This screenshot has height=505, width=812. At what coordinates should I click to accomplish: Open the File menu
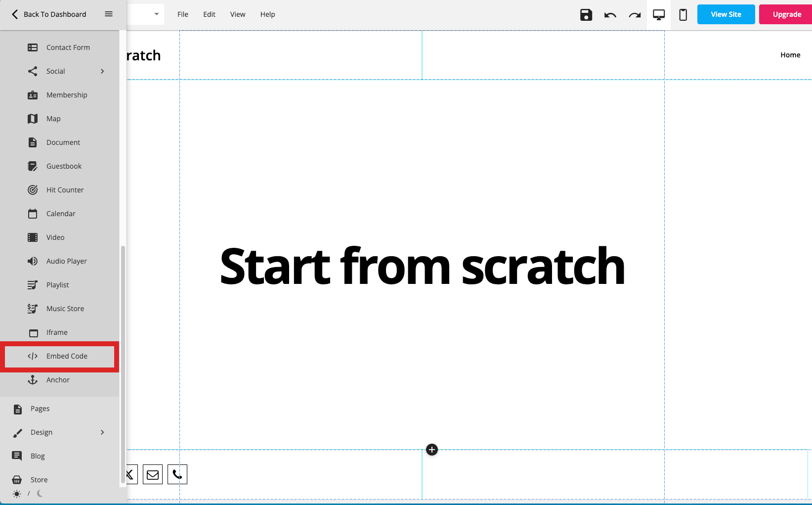[x=183, y=14]
